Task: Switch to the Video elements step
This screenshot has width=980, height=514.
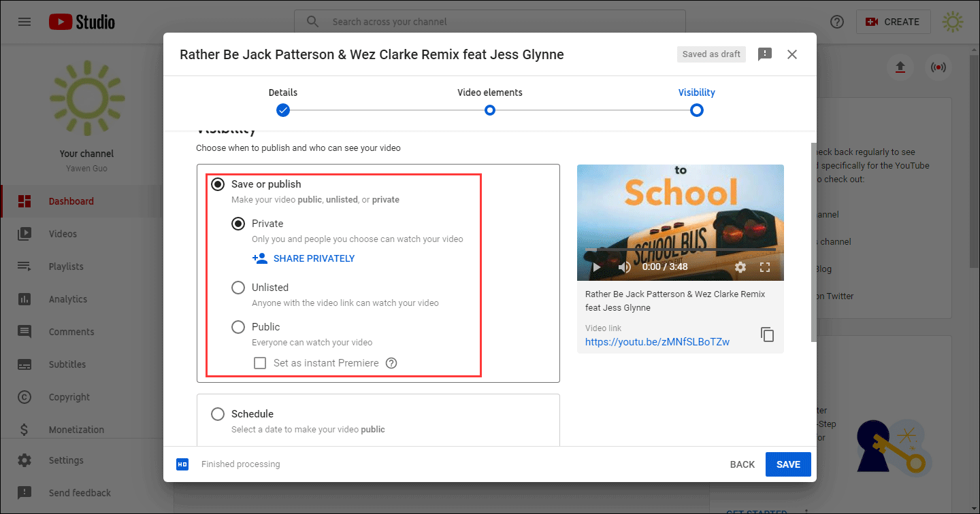Action: 489,110
